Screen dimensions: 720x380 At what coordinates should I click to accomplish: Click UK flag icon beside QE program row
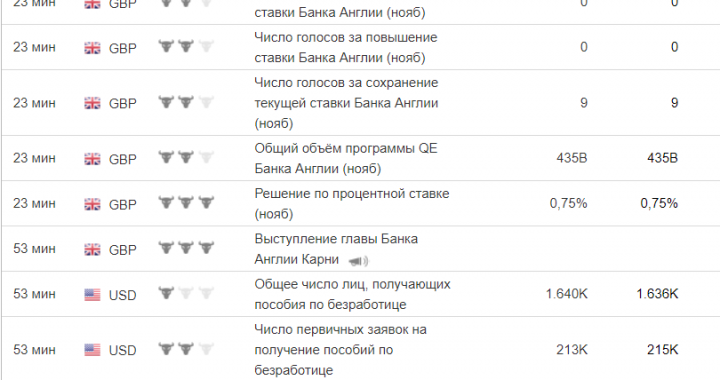(92, 159)
